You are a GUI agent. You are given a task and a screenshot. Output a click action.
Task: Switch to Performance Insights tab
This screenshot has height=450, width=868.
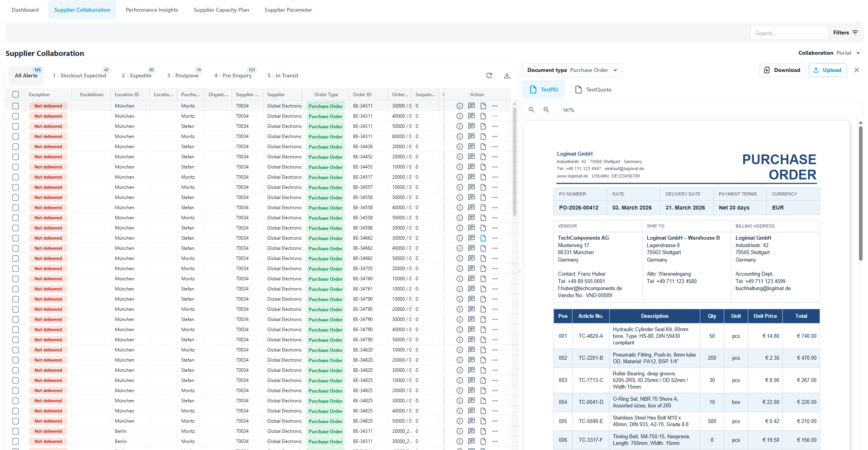point(152,10)
